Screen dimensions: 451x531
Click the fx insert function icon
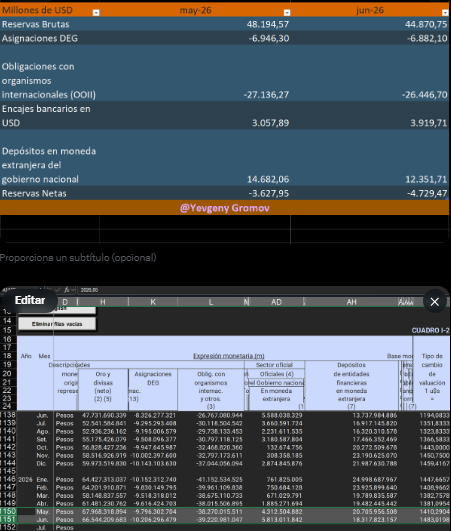(67, 290)
